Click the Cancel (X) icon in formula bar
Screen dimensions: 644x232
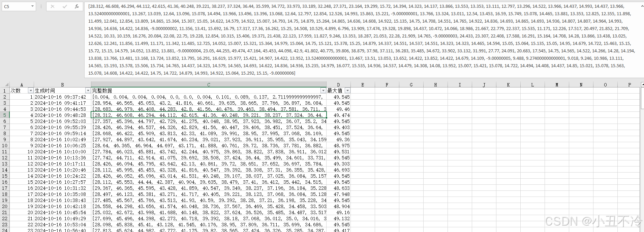coord(53,6)
